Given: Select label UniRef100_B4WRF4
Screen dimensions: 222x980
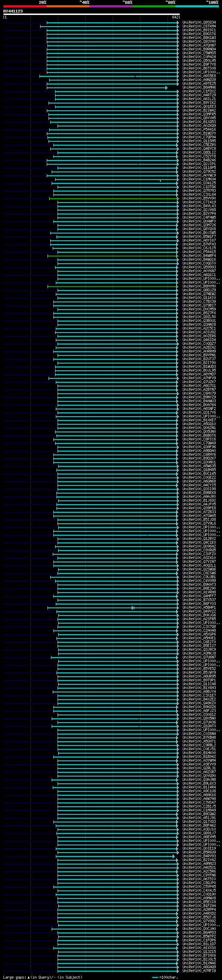Looking at the screenshot, I should tap(199, 256).
